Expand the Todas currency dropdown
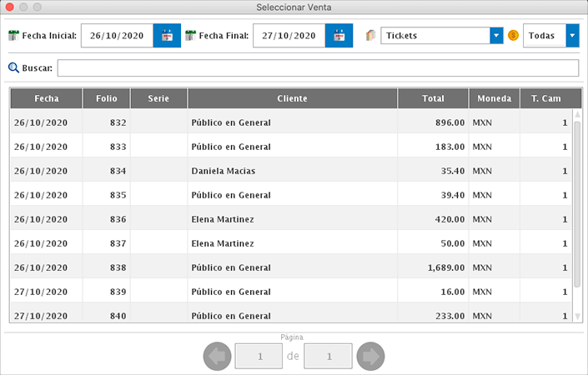This screenshot has width=588, height=375. (572, 36)
